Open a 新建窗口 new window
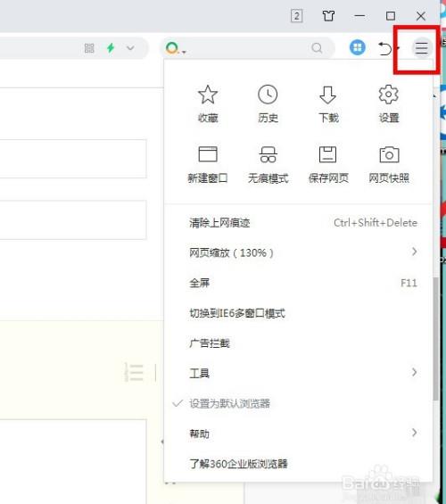This screenshot has height=504, width=446. 208,164
